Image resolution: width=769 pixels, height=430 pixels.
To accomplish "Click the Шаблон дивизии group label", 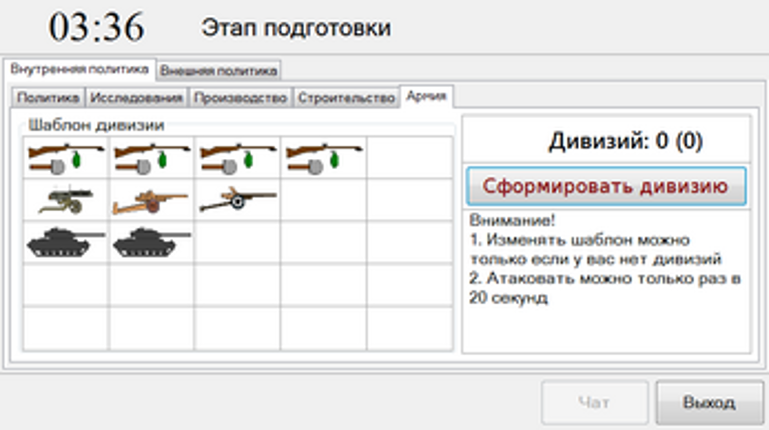I will (96, 125).
